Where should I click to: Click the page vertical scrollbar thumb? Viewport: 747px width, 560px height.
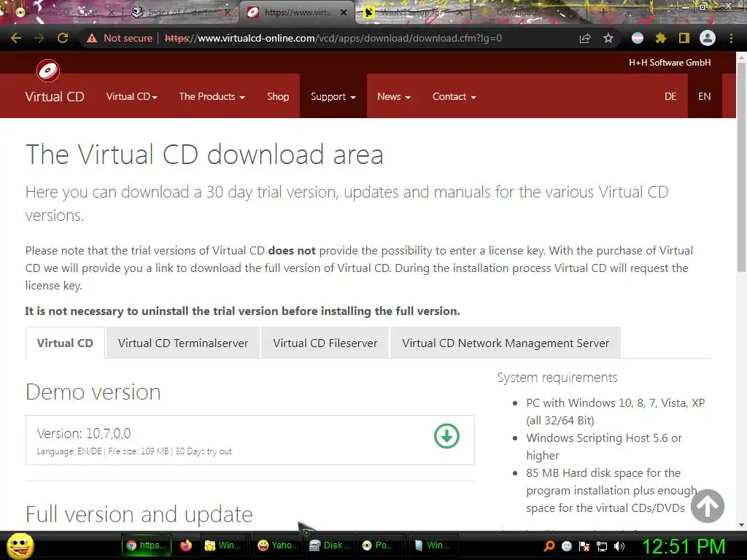click(741, 167)
